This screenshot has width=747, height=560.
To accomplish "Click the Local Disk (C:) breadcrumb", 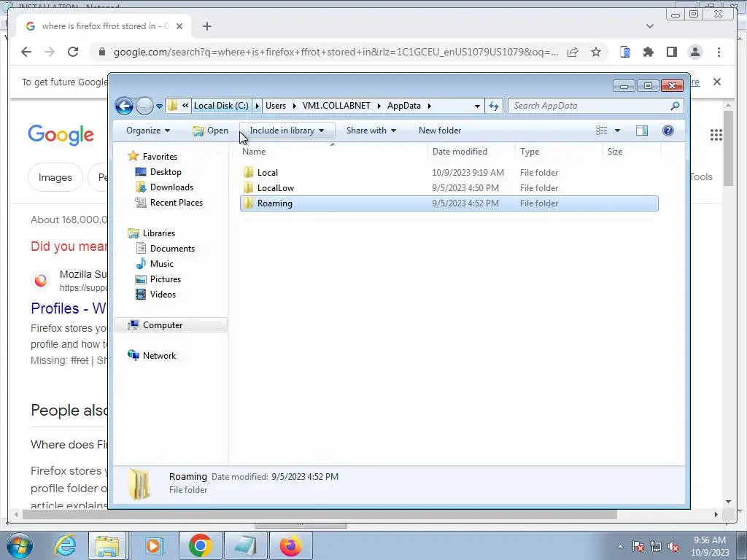I will (221, 106).
